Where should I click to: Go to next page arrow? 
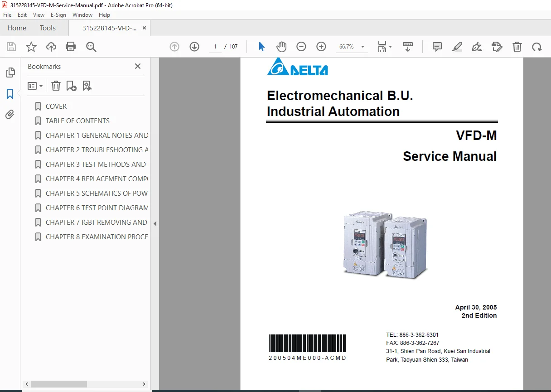(194, 47)
